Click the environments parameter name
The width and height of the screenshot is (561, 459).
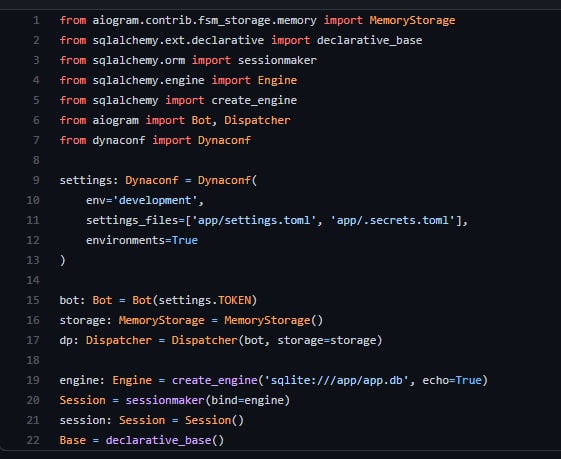pos(125,240)
